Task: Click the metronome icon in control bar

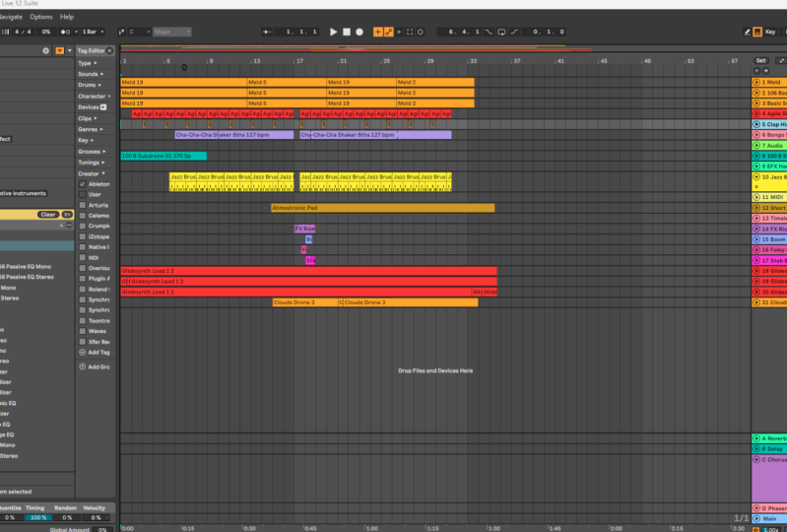Action: 65,32
